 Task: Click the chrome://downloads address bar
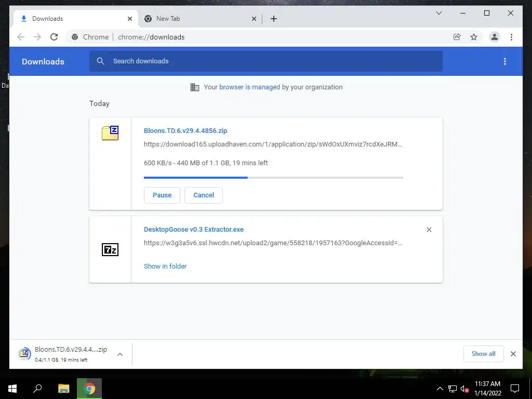(x=151, y=37)
